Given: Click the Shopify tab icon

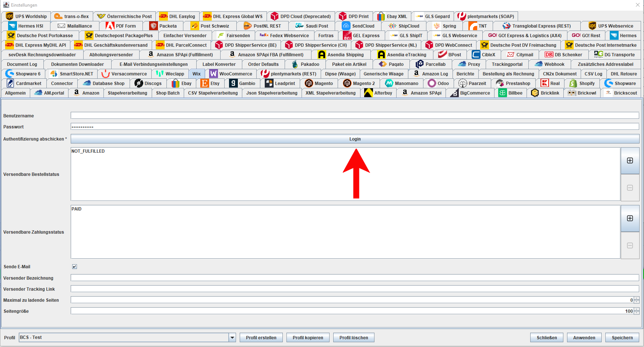Looking at the screenshot, I should pyautogui.click(x=573, y=83).
